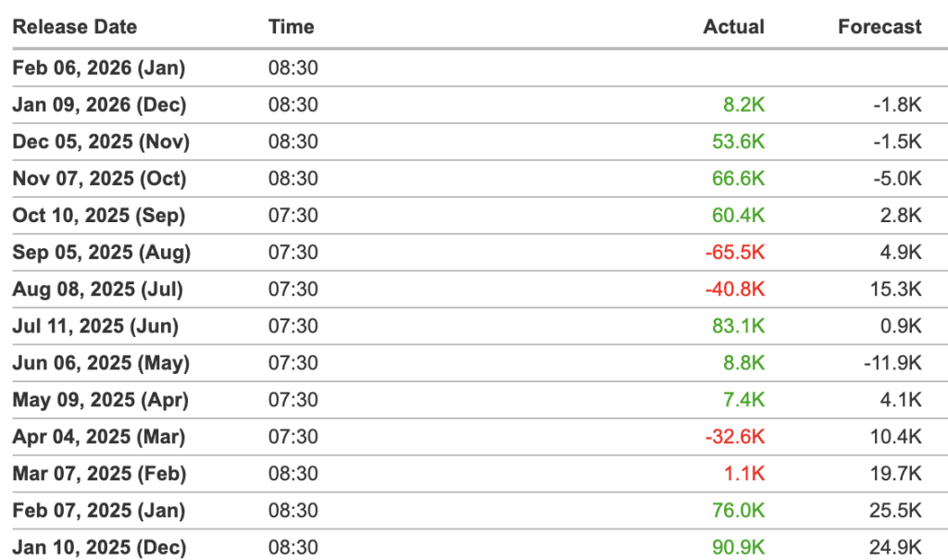Open the Jan 09, 2026 (Dec) release
Screen dimensions: 948x560
[x=99, y=105]
